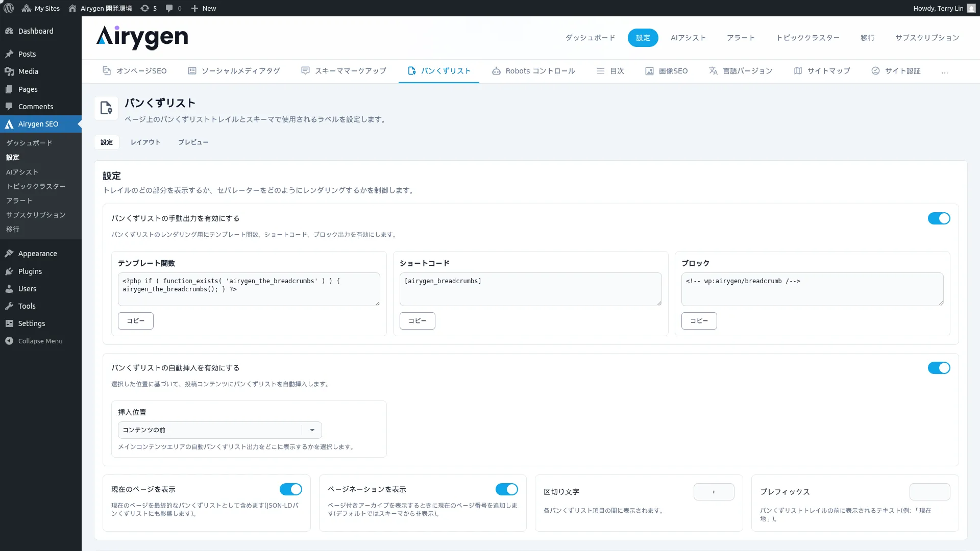The width and height of the screenshot is (980, 551).
Task: Click the ブロック code textarea
Action: coord(813,289)
